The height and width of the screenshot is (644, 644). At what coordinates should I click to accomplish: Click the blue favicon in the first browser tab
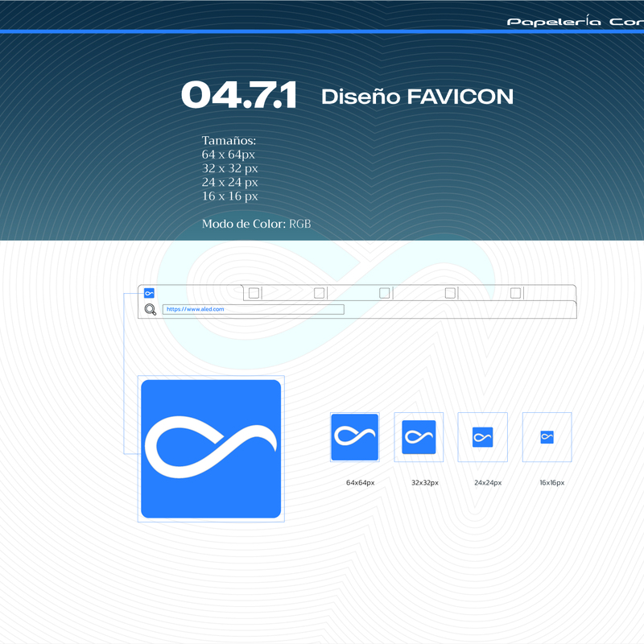click(x=149, y=294)
